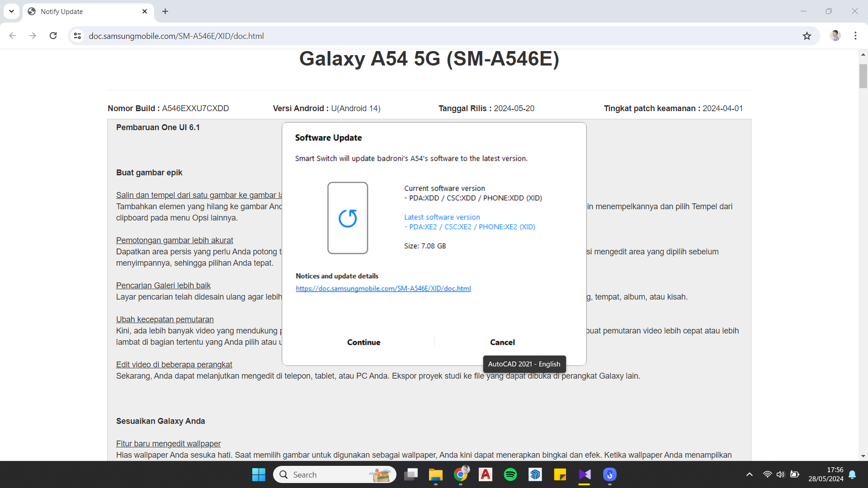Cancel the software update
Viewport: 868px width, 488px height.
pos(502,342)
